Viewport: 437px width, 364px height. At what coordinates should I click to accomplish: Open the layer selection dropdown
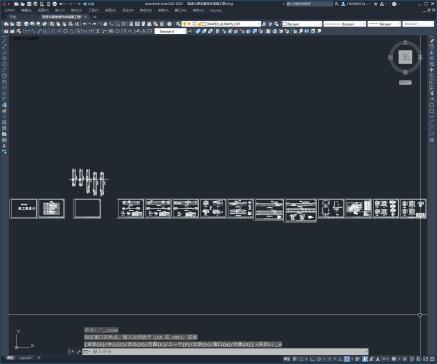pos(221,24)
